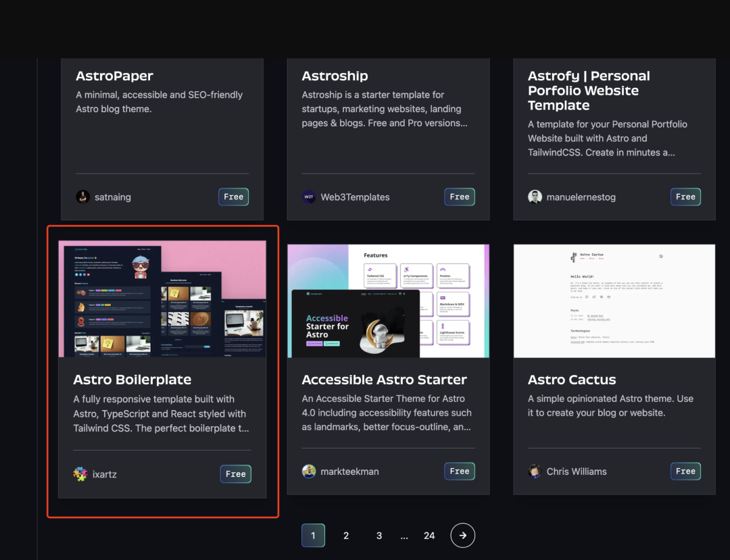The width and height of the screenshot is (730, 560).
Task: Open Astroship theme title link
Action: [x=335, y=76]
